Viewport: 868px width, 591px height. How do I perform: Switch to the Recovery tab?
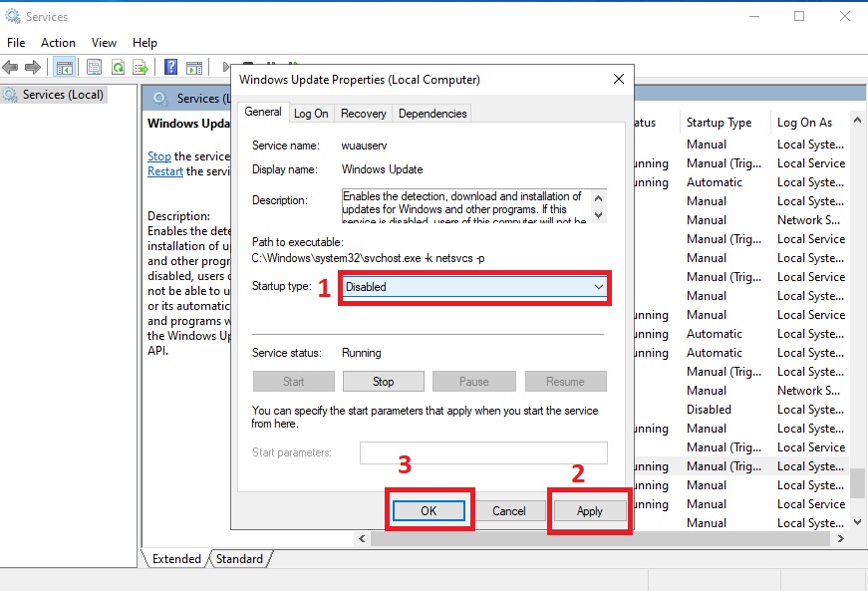[x=363, y=114]
